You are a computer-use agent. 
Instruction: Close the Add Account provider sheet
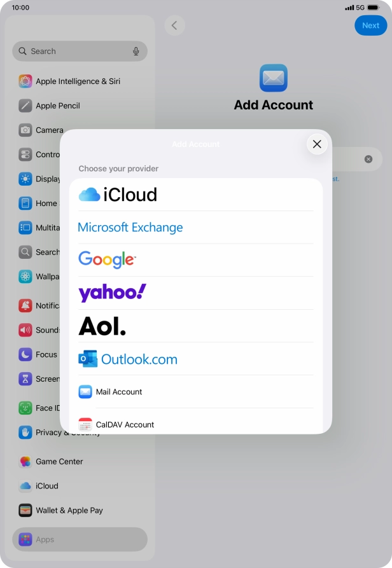point(317,144)
